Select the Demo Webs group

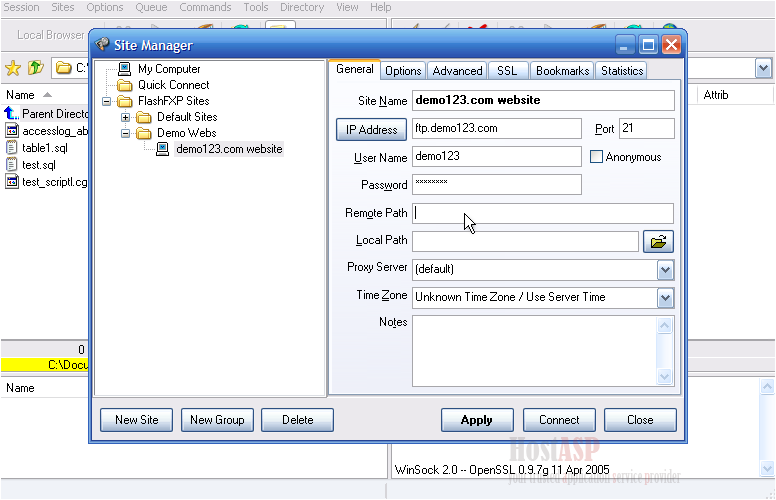187,133
